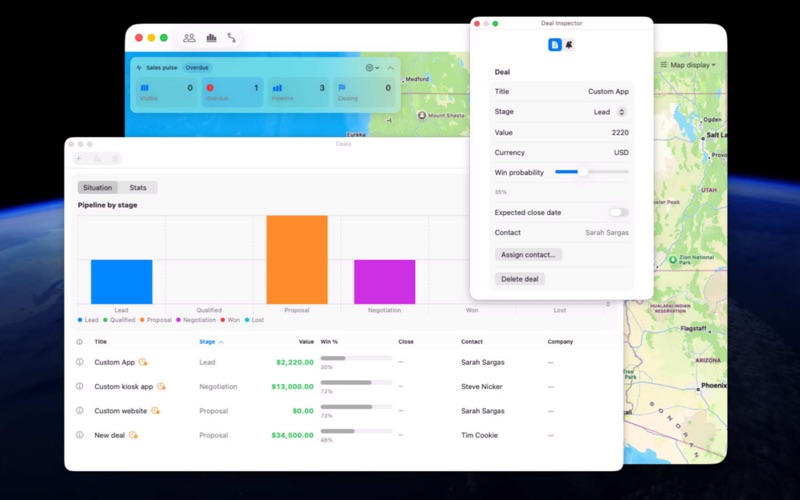Click the clock badge next to Custom kiosk app
The width and height of the screenshot is (800, 500).
coord(161,386)
